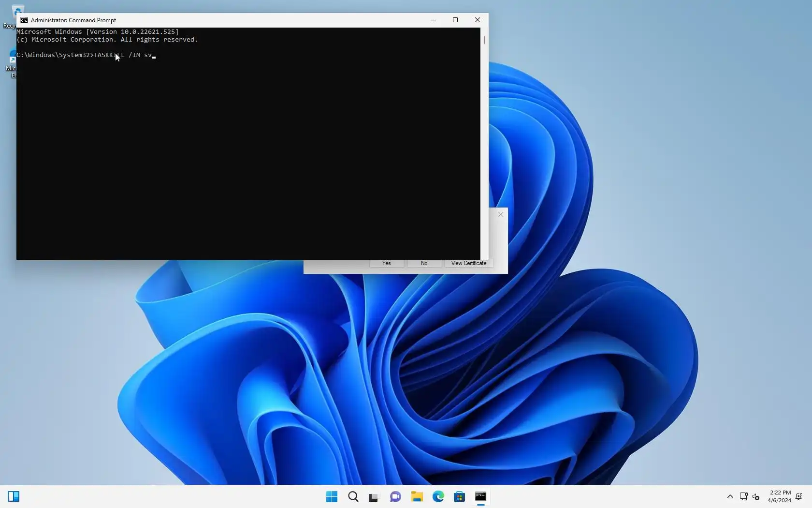Open Task View from the taskbar

[x=374, y=496]
